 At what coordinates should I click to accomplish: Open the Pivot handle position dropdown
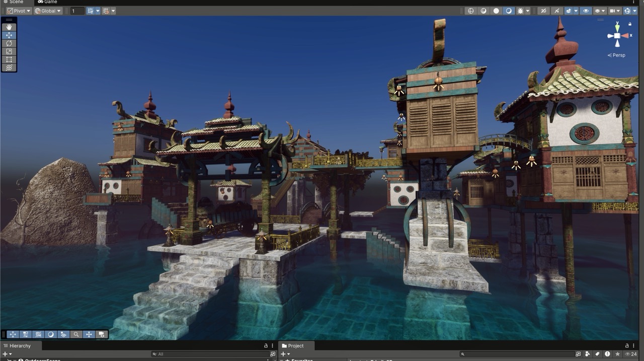pos(19,11)
